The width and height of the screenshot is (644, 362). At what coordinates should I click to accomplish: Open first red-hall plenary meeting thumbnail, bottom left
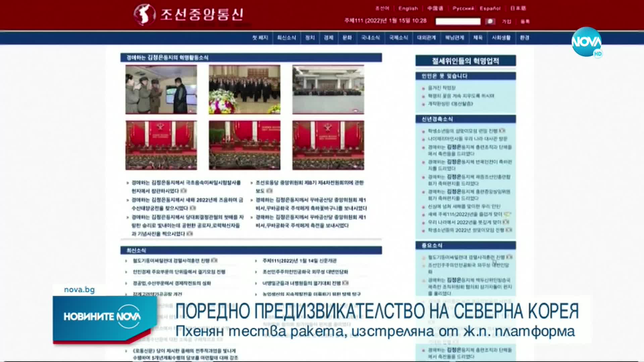[161, 145]
